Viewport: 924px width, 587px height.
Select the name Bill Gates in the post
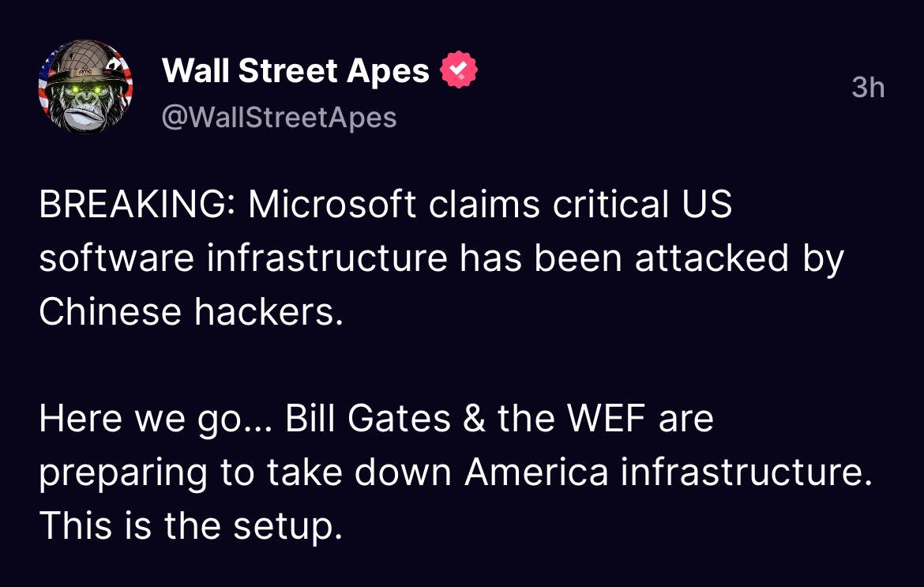(368, 419)
